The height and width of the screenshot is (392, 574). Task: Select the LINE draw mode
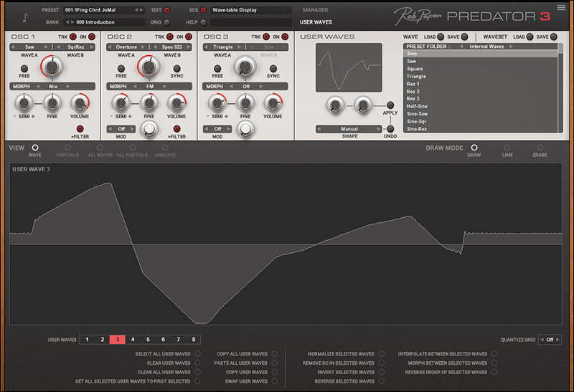click(507, 148)
